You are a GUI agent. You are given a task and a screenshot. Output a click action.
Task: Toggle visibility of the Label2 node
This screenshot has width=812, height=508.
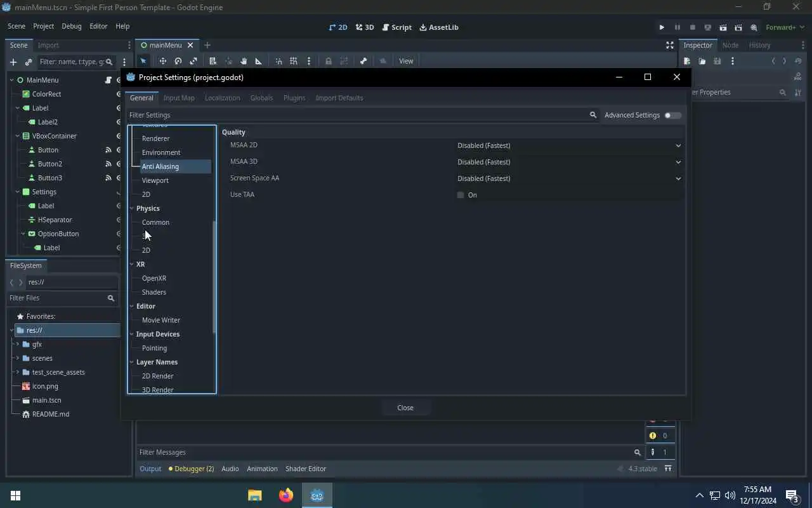pyautogui.click(x=119, y=122)
